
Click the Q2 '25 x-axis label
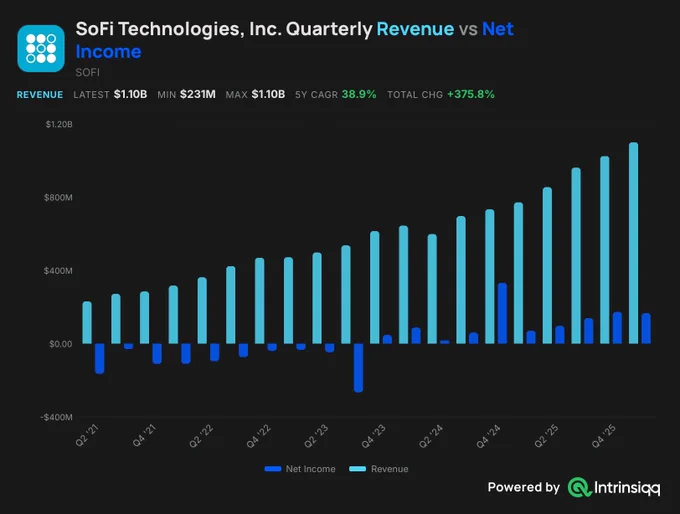pos(546,435)
